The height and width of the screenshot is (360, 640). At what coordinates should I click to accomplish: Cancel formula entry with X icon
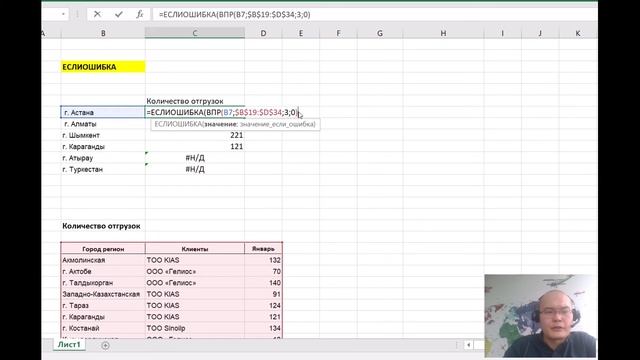click(x=97, y=14)
